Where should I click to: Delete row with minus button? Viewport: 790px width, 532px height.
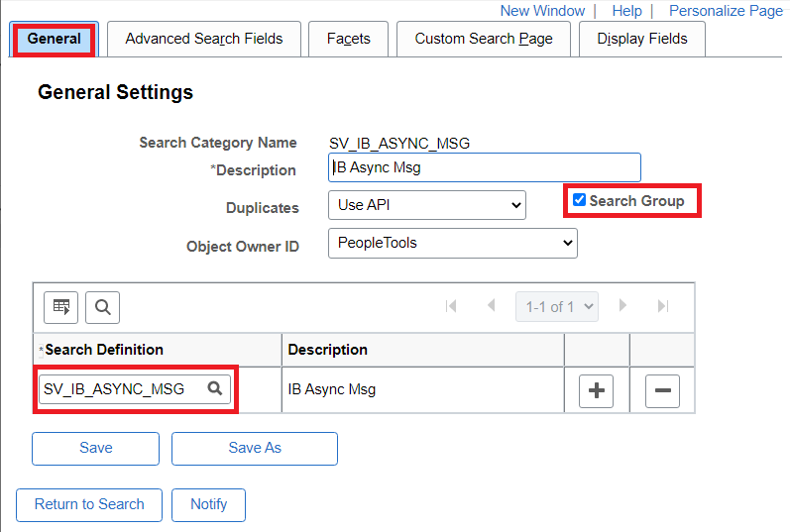662,391
